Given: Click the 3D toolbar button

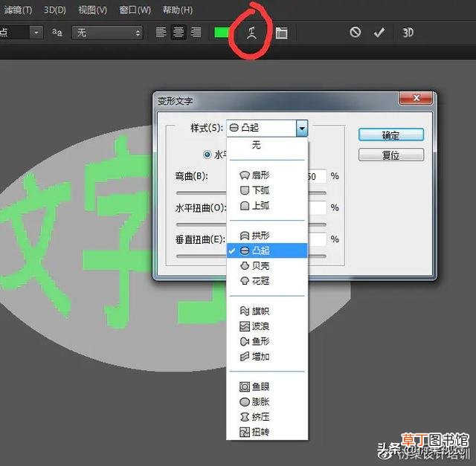Looking at the screenshot, I should 408,32.
